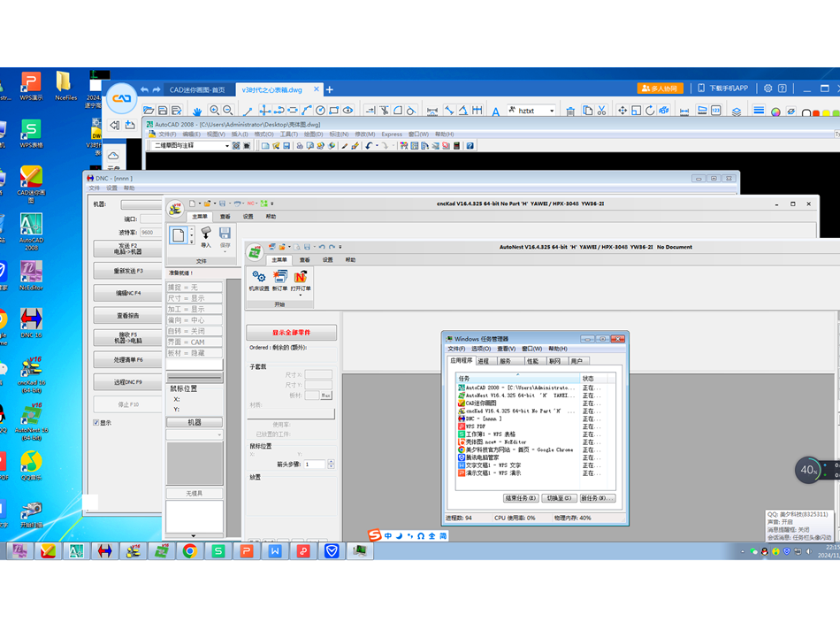The width and height of the screenshot is (840, 630).
Task: Click the 机床设置 gears icon in AutoNest
Action: pos(259,277)
